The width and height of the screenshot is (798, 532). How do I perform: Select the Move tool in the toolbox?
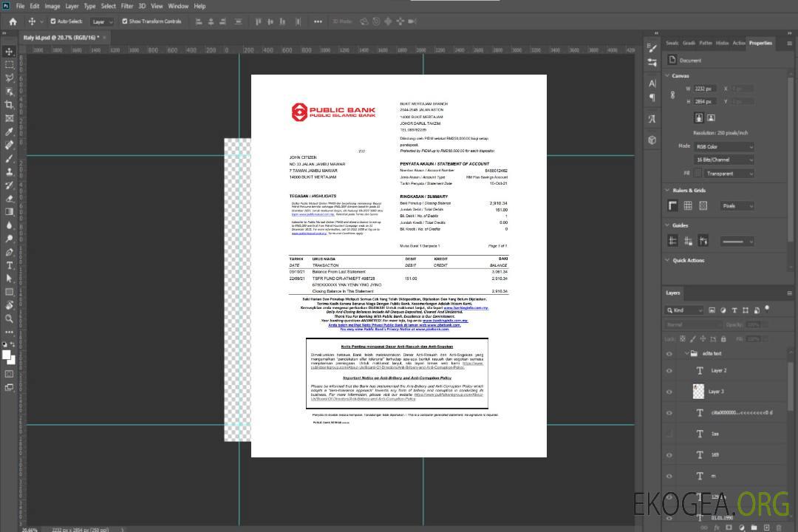click(9, 52)
